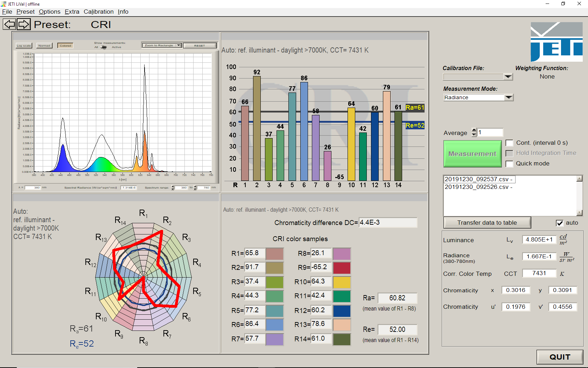Open the Extra menu
This screenshot has height=368, width=588.
click(72, 12)
